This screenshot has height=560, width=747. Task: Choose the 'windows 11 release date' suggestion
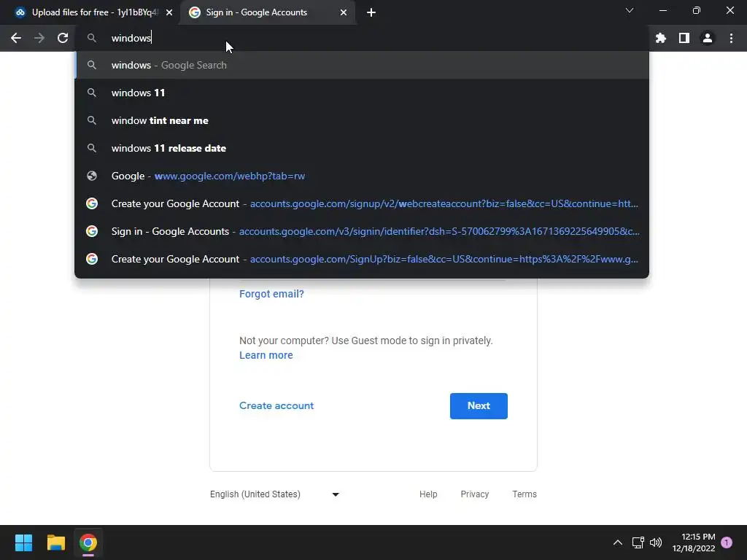coord(362,148)
